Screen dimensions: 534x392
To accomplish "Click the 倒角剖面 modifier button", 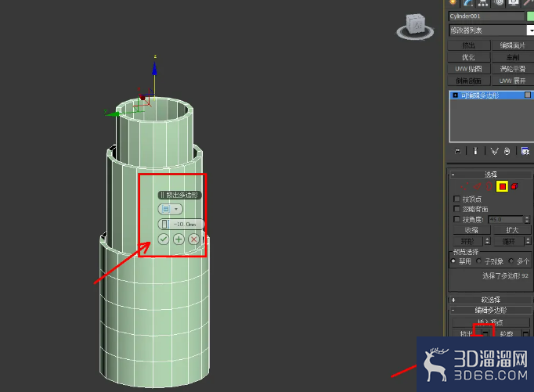I will coord(469,81).
